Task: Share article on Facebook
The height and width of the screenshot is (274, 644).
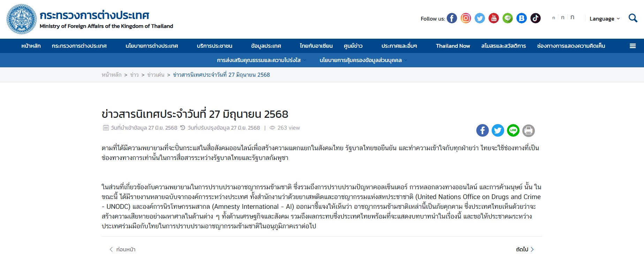Action: [483, 130]
